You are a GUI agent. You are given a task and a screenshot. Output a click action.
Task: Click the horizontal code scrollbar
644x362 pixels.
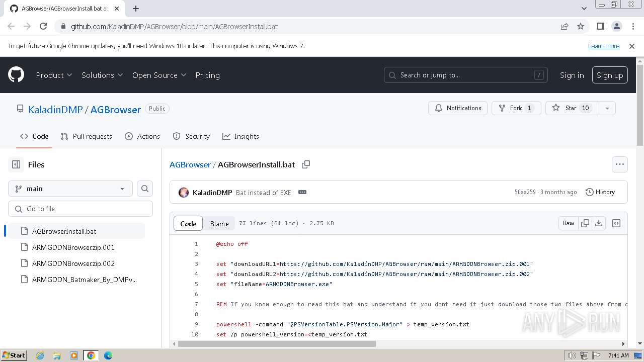tap(277, 344)
